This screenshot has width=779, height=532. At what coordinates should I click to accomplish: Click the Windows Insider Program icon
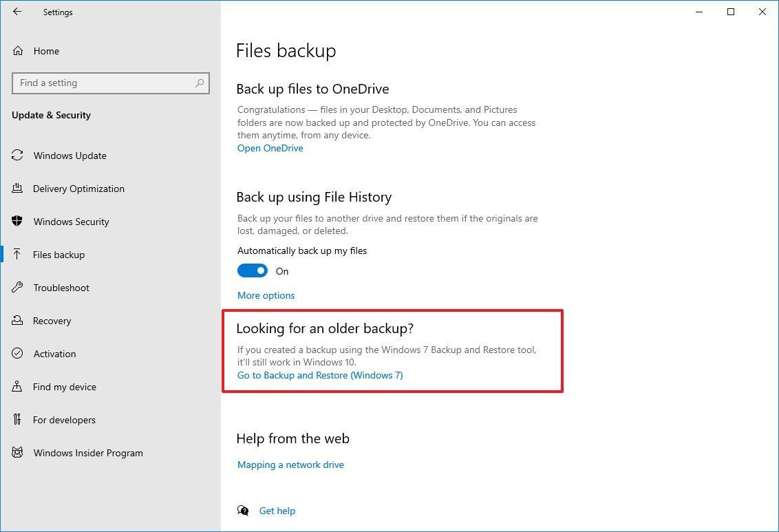coord(18,453)
